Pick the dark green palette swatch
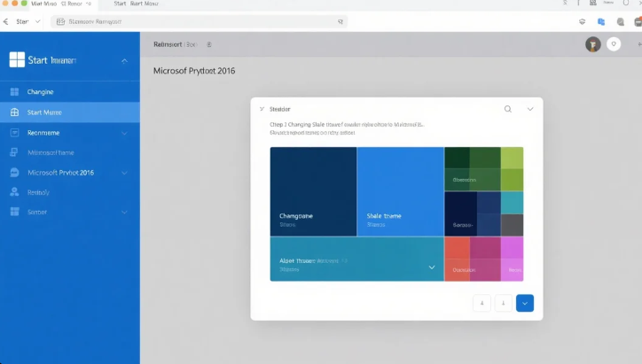The width and height of the screenshot is (642, 364). (457, 158)
